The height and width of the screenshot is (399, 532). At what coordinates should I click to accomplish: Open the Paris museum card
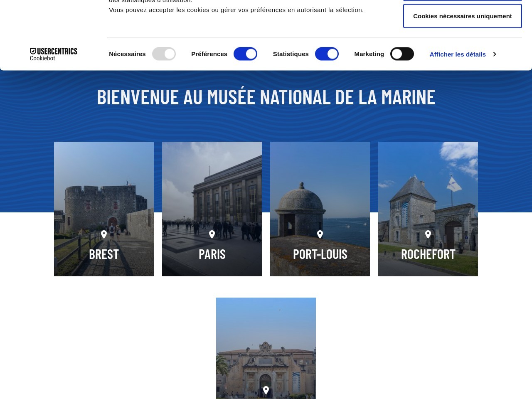click(x=212, y=209)
